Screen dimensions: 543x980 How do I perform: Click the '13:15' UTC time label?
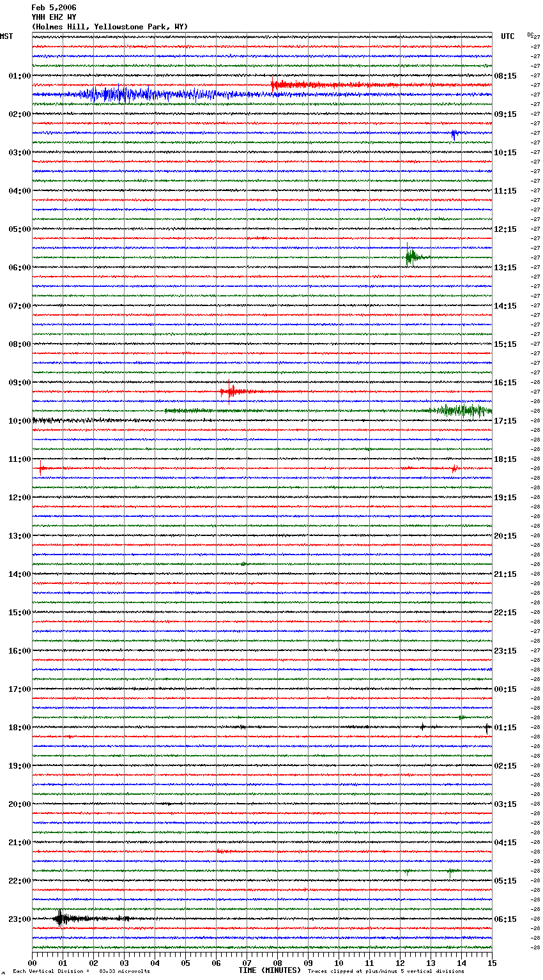coord(505,268)
